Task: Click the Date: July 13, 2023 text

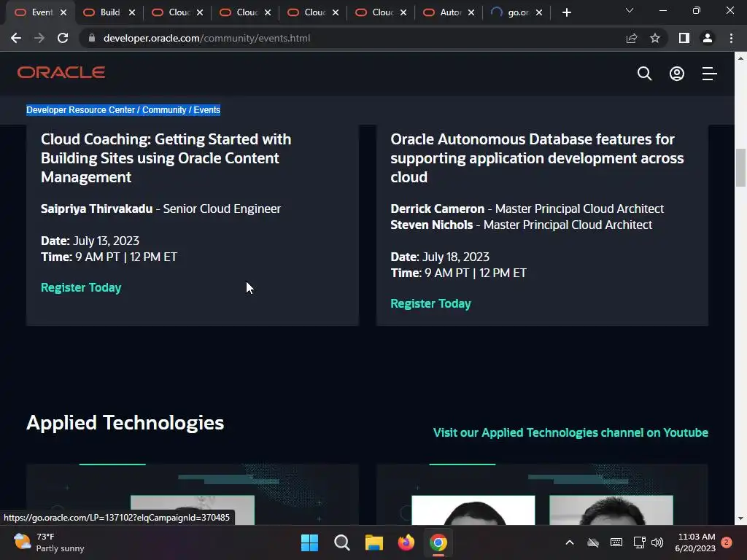Action: click(90, 241)
